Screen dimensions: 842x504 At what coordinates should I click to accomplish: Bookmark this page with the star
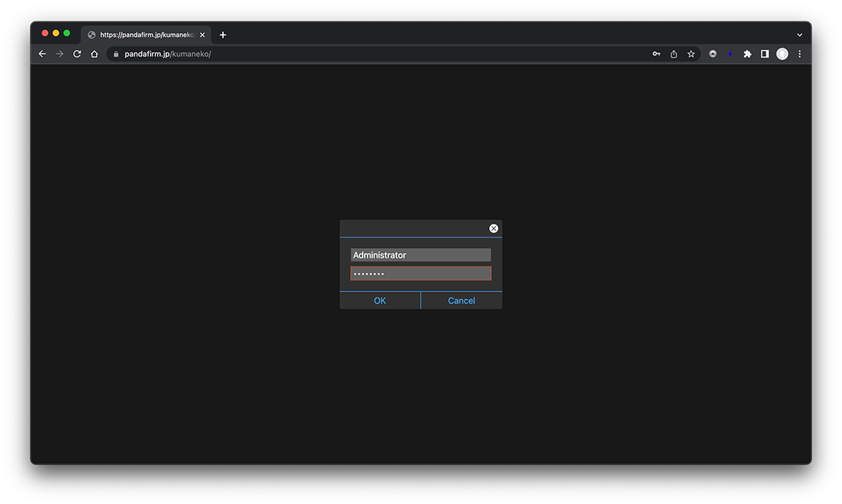691,54
